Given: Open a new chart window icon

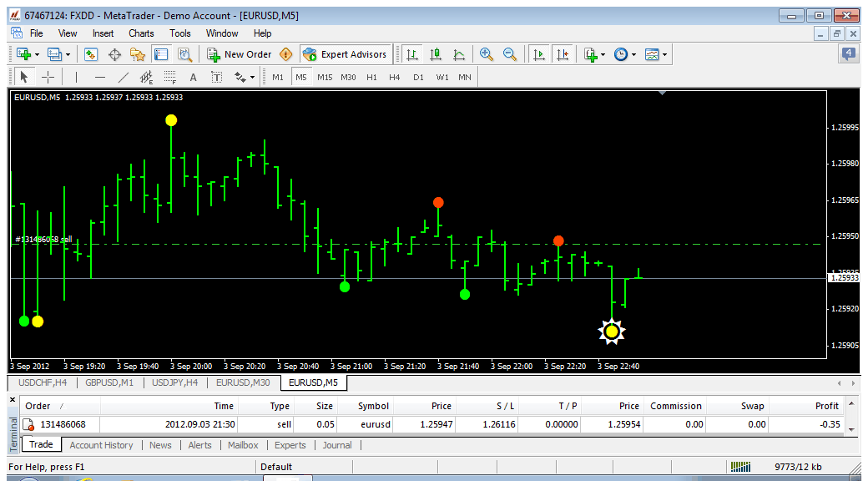Looking at the screenshot, I should (x=23, y=54).
